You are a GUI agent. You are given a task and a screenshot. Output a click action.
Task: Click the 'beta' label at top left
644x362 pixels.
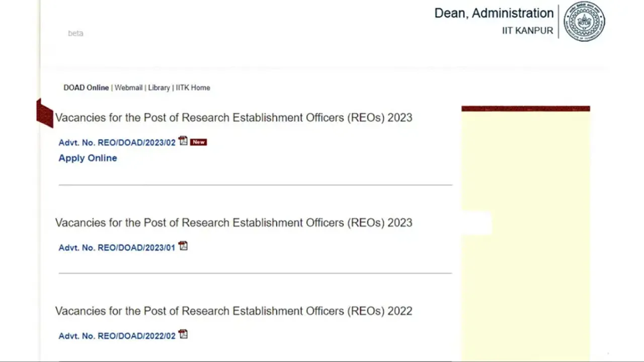point(75,33)
